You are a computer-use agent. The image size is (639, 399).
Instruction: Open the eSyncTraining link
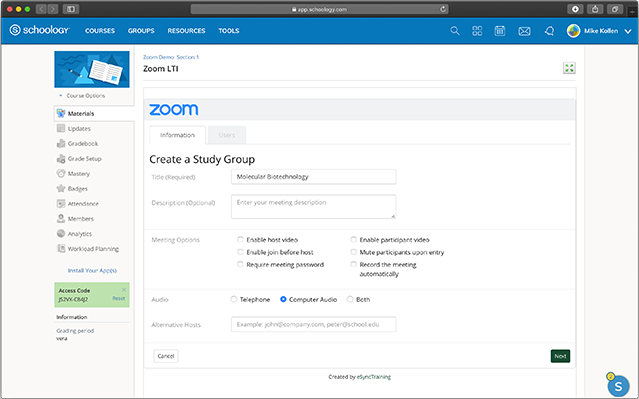374,377
